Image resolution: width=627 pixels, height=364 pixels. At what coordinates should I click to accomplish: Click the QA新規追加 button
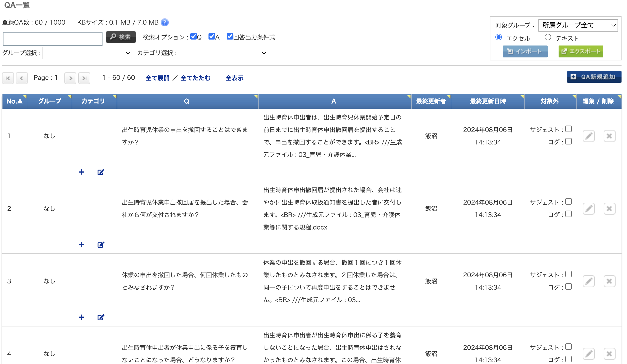point(594,77)
